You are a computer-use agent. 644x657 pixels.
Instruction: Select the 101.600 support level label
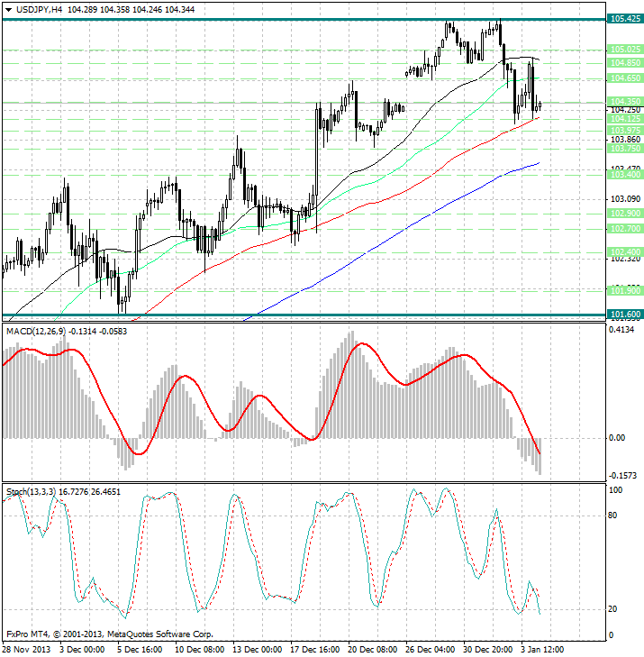[625, 315]
